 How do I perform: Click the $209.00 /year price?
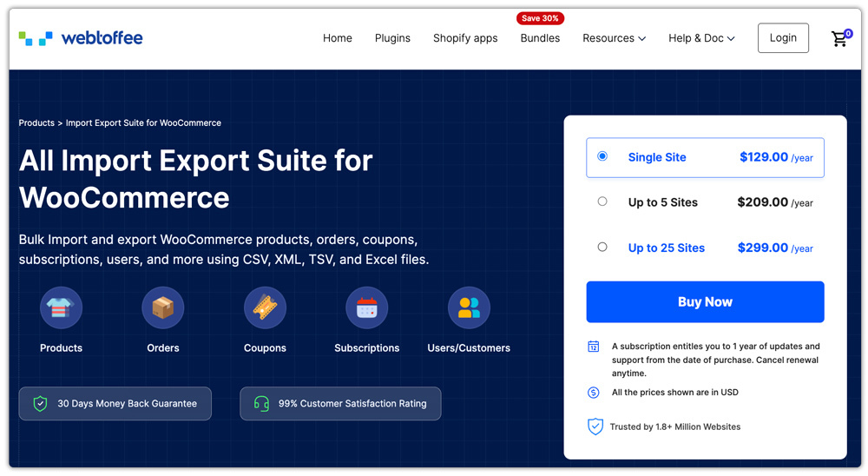(775, 202)
